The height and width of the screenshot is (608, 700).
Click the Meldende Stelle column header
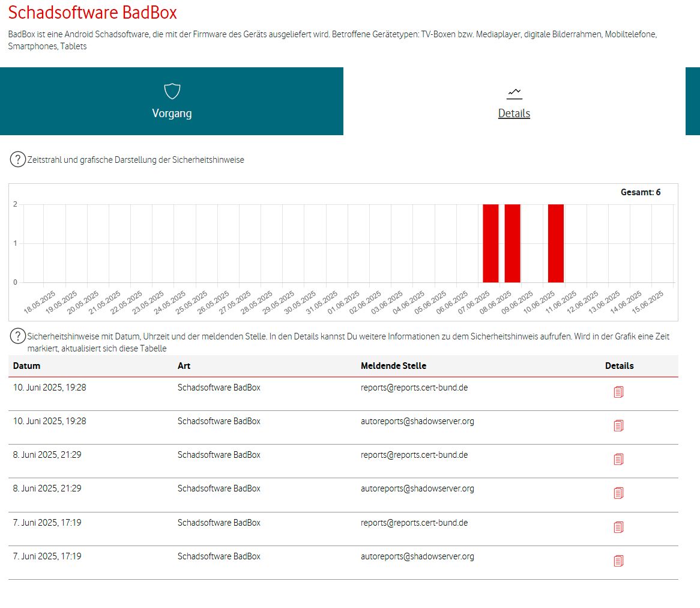click(393, 366)
